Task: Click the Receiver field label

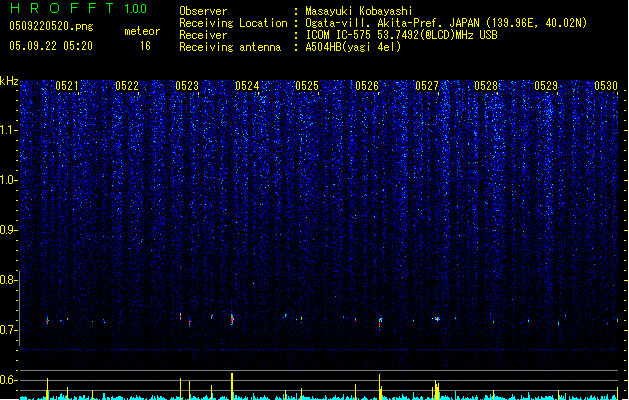Action: (x=203, y=35)
